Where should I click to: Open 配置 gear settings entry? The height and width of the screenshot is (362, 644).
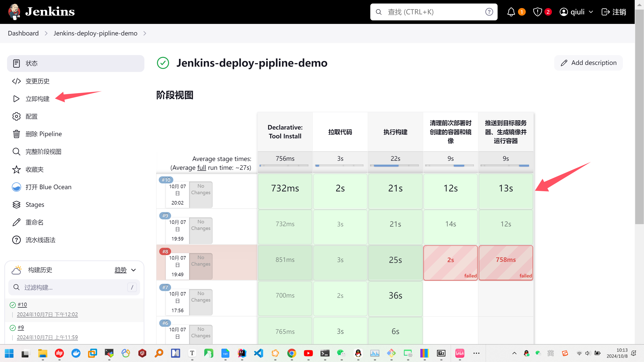(16, 116)
